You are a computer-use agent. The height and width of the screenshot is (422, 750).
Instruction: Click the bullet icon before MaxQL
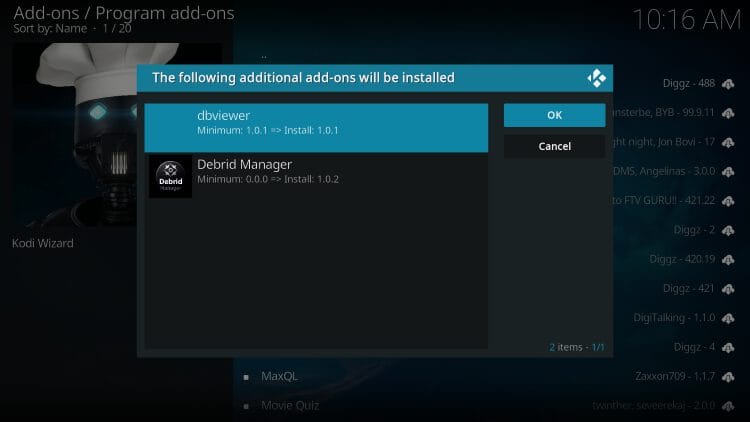(x=246, y=377)
